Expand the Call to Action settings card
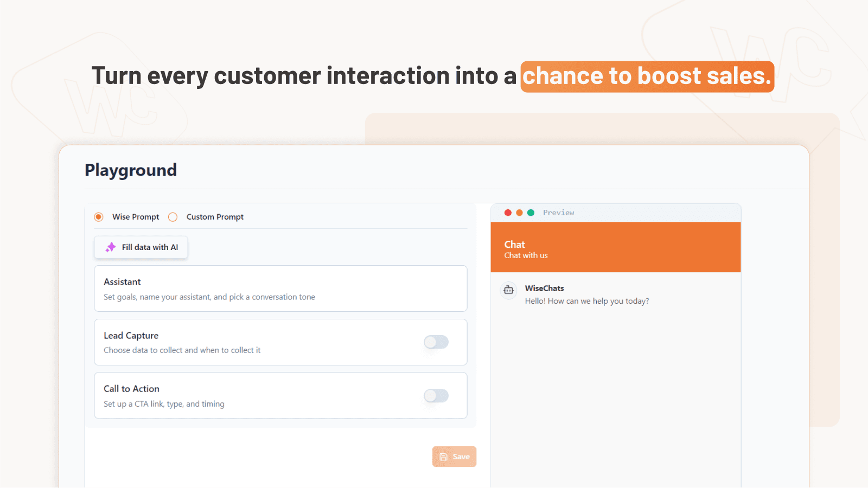The image size is (868, 488). 244,396
